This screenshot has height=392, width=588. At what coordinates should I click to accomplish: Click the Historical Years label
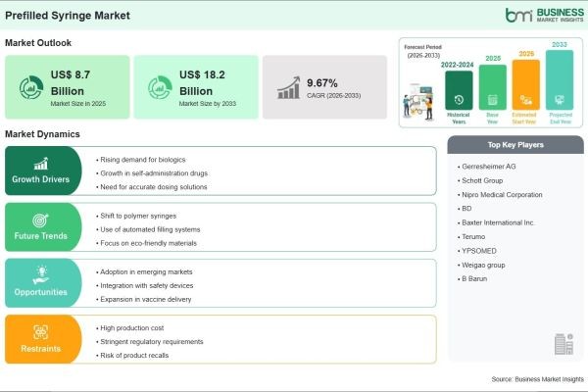pos(459,119)
